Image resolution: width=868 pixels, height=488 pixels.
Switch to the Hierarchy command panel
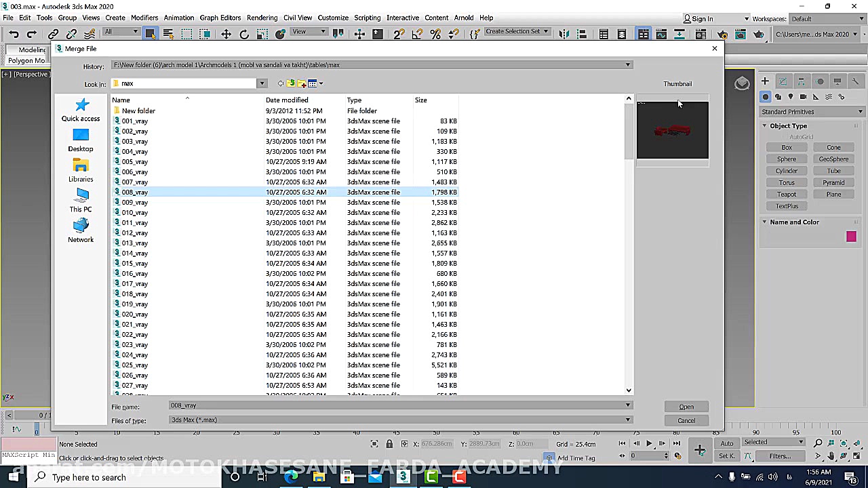(x=801, y=81)
